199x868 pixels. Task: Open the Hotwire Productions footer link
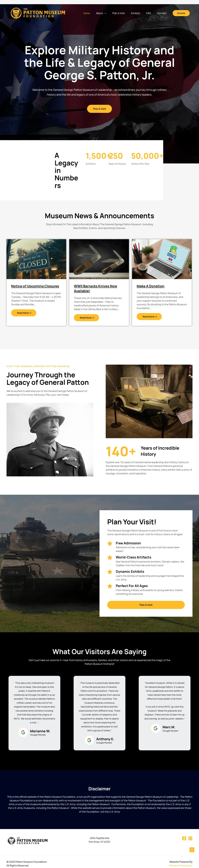(x=181, y=865)
